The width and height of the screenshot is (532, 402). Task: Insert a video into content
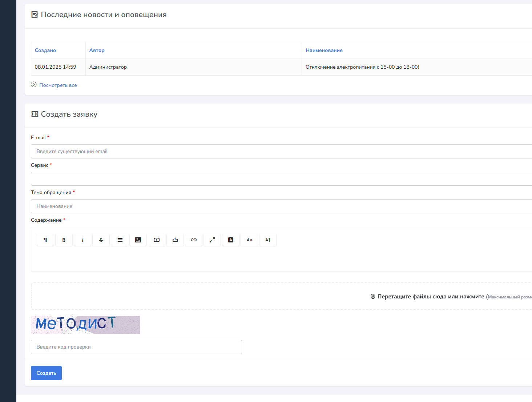[157, 240]
